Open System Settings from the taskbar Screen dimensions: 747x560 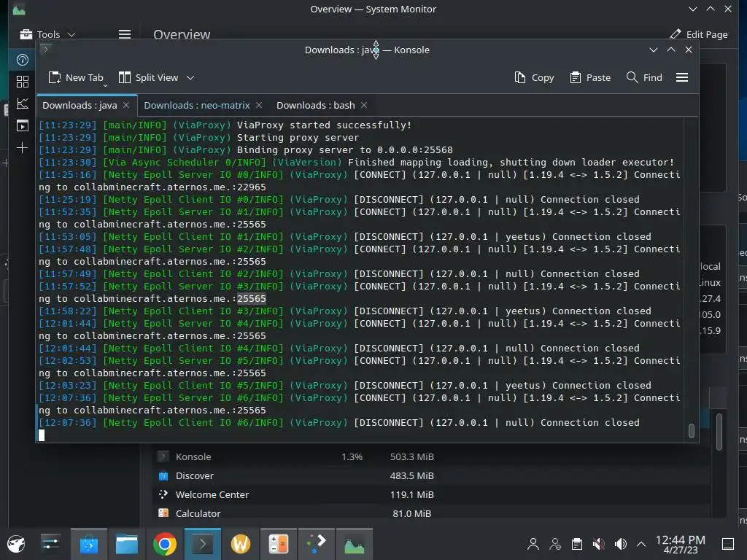50,544
